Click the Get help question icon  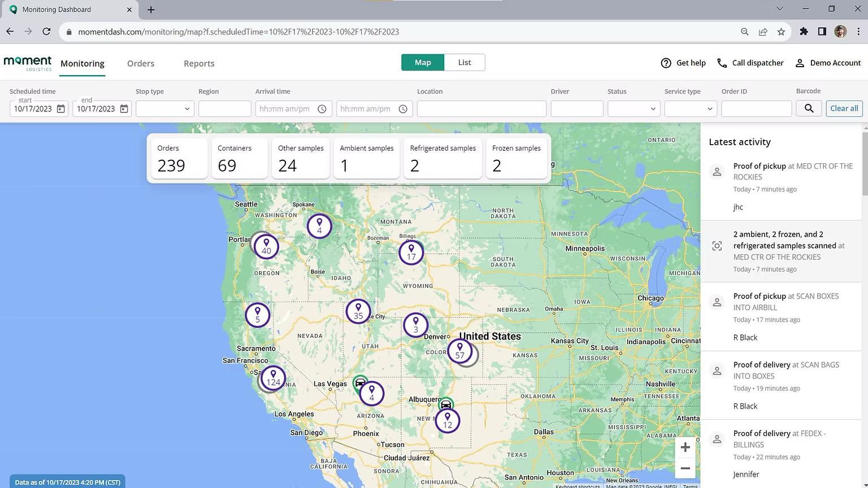coord(666,63)
